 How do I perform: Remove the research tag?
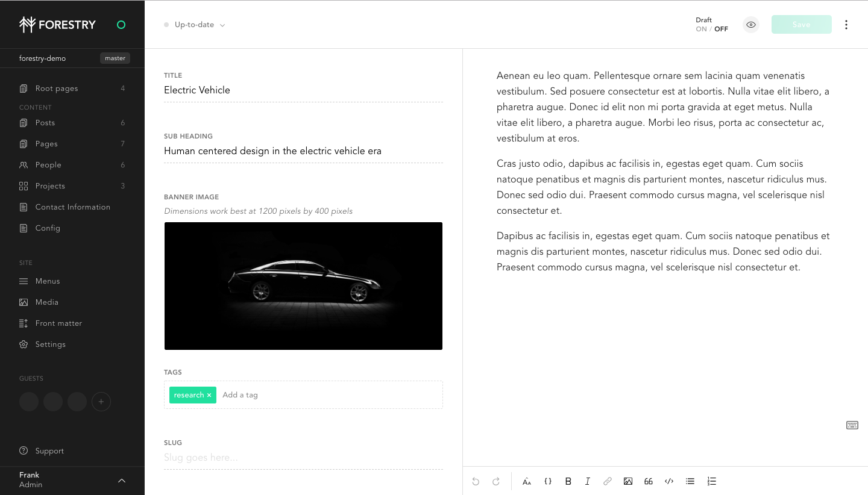[209, 395]
